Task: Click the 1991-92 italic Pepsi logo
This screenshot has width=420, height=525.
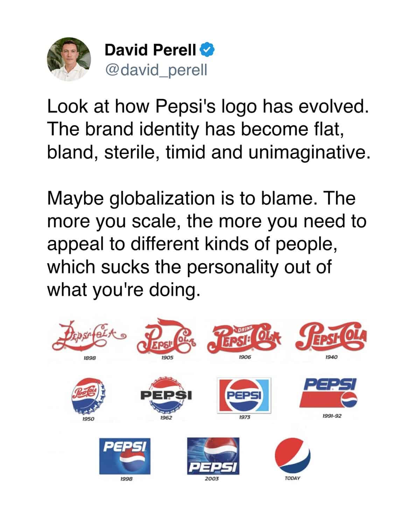Action: [x=329, y=393]
